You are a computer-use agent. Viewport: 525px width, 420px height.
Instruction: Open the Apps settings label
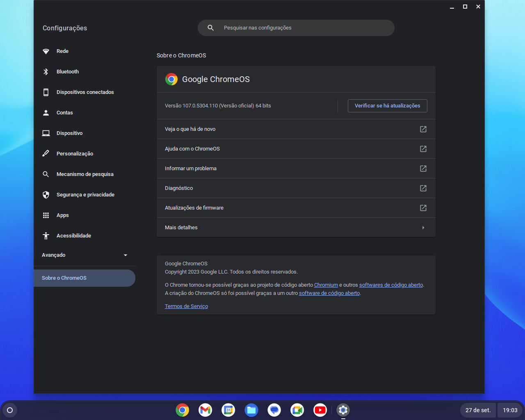tap(63, 215)
